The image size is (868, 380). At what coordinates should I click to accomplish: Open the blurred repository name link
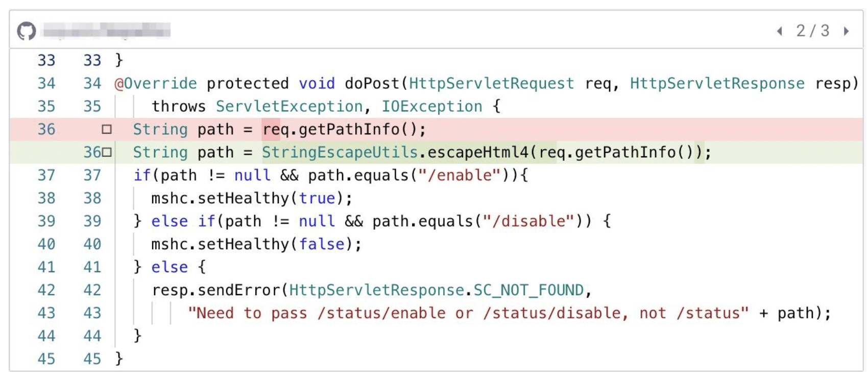(x=106, y=31)
